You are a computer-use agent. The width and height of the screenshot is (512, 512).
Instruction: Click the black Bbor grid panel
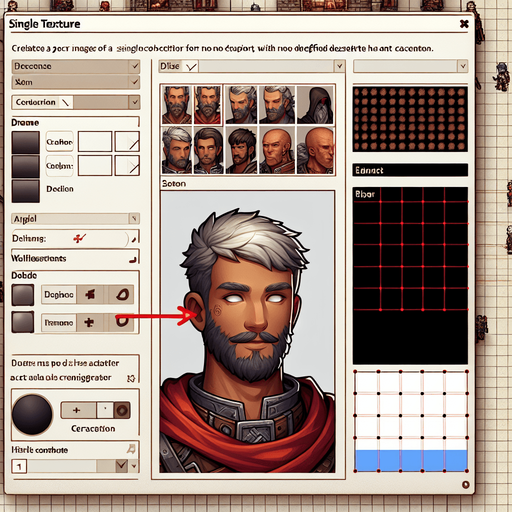[x=410, y=275]
